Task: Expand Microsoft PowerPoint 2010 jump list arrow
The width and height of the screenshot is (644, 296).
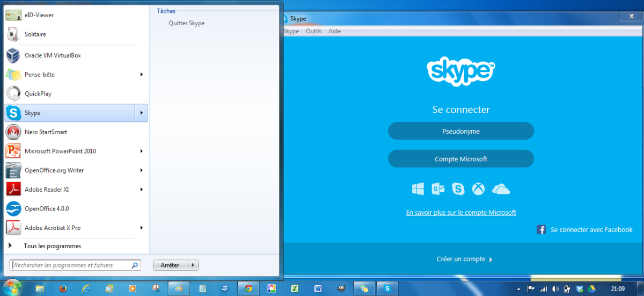Action: coord(142,151)
